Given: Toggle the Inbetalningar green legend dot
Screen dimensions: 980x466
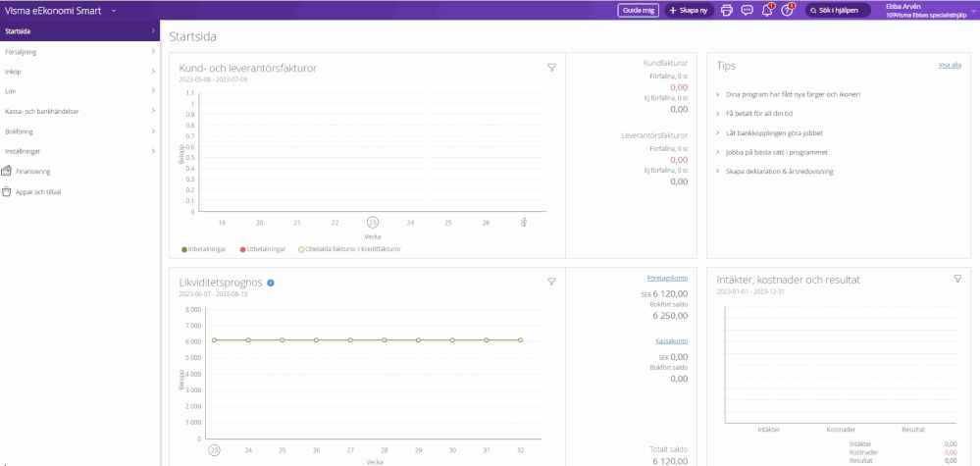Looking at the screenshot, I should (x=184, y=249).
